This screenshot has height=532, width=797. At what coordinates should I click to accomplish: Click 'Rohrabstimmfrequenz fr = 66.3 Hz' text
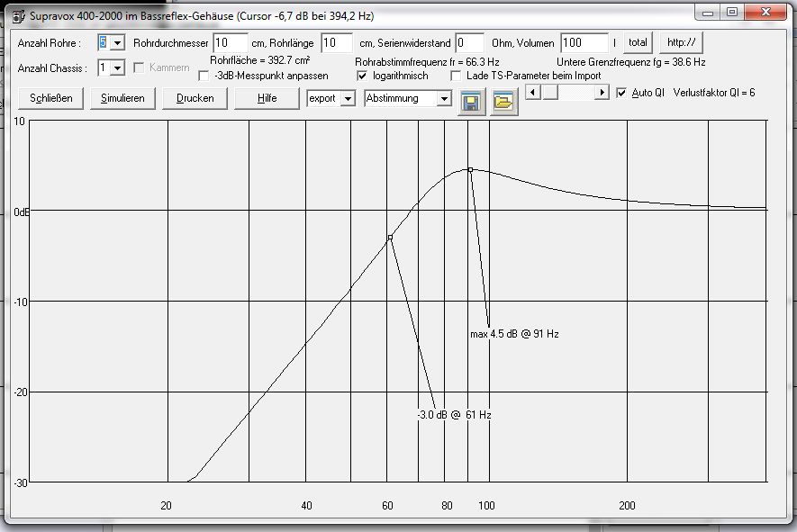click(427, 62)
